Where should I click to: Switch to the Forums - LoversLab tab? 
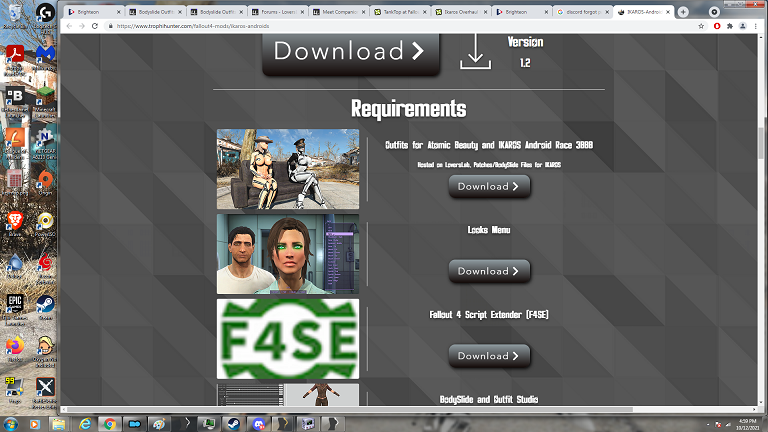click(277, 12)
